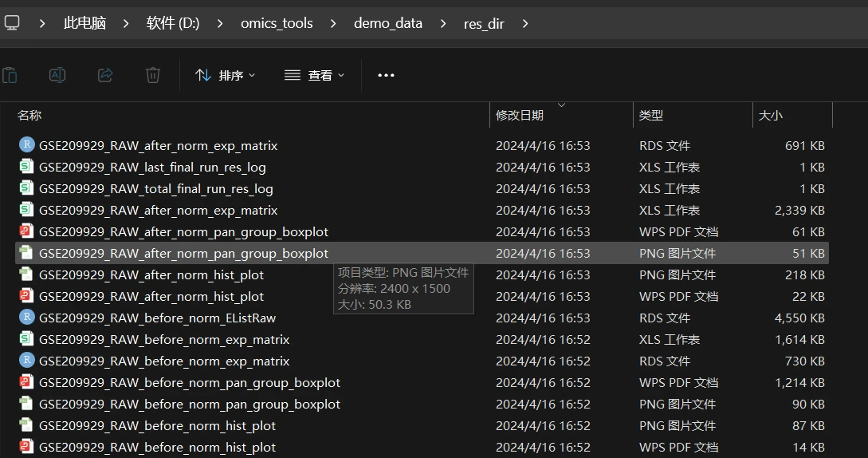The width and height of the screenshot is (868, 458).
Task: Click the Delete trash can icon
Action: coord(153,75)
